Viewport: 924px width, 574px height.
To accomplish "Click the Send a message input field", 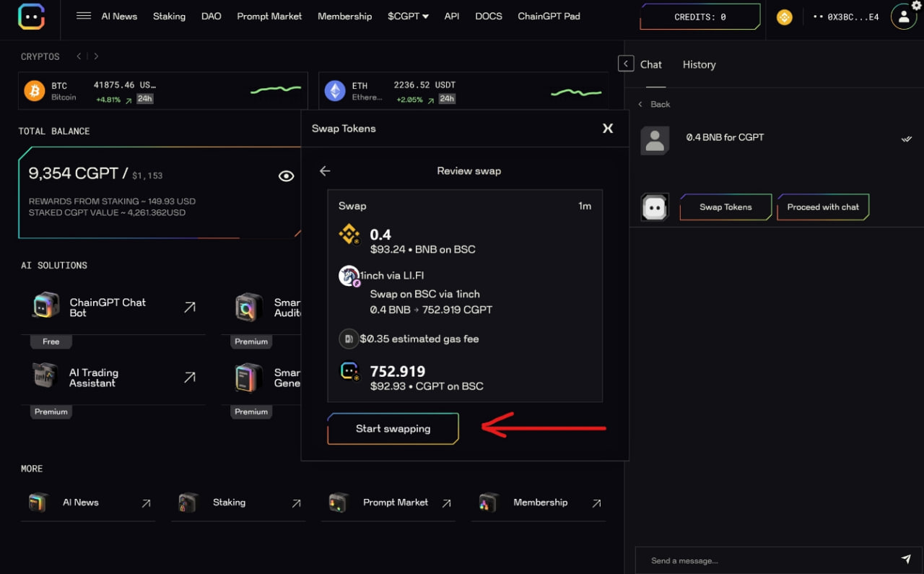I will (x=765, y=560).
